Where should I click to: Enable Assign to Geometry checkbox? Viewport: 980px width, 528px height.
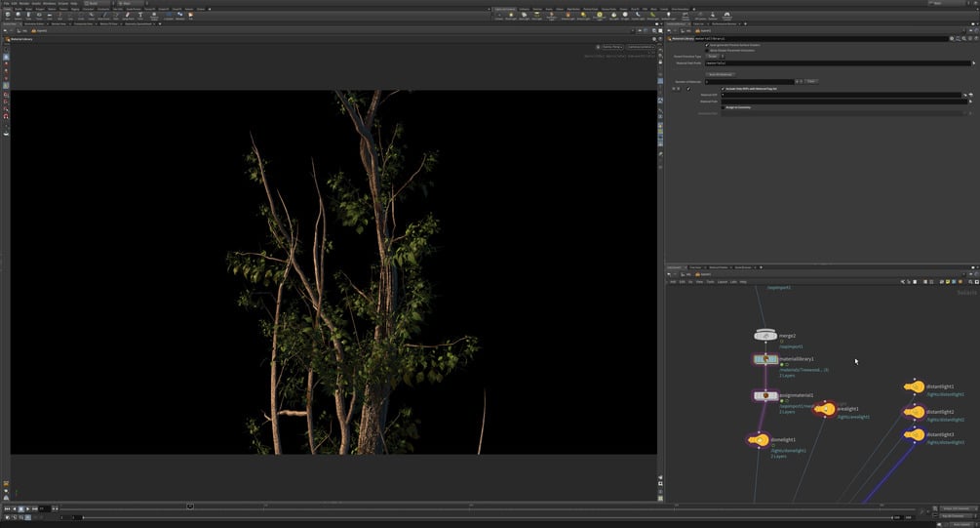point(724,107)
